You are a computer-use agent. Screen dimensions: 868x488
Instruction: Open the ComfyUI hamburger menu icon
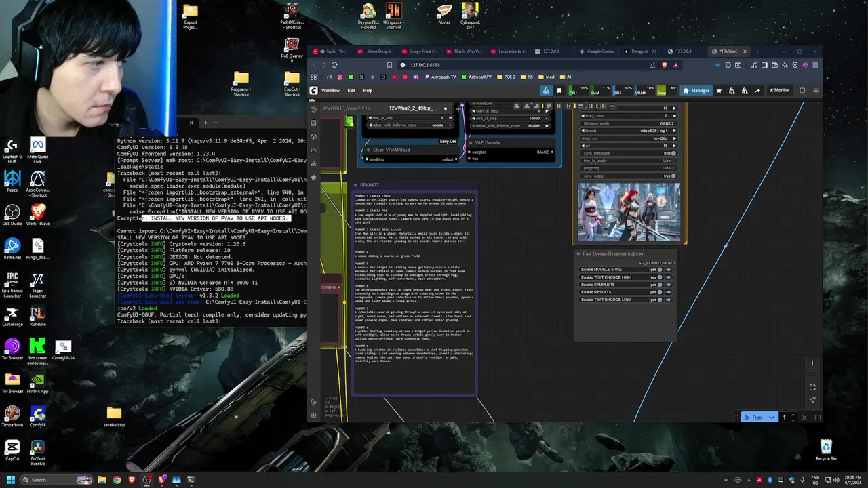(816, 90)
